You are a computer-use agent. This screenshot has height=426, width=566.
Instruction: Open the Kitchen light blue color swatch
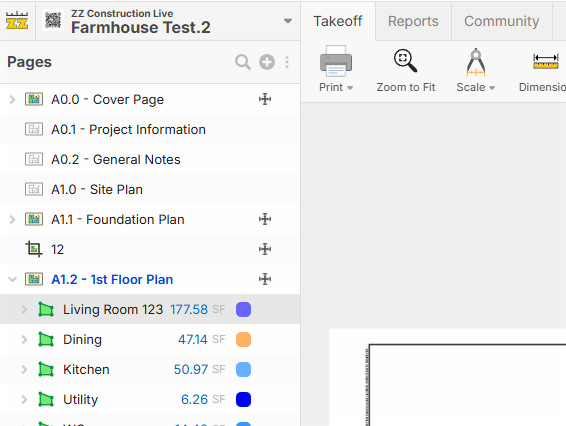pyautogui.click(x=243, y=369)
